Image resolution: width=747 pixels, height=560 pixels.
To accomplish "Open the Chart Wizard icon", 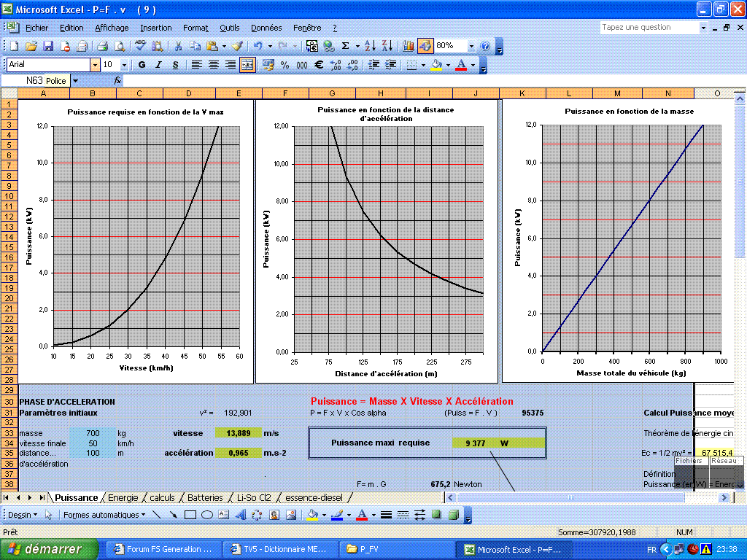I will tap(409, 46).
